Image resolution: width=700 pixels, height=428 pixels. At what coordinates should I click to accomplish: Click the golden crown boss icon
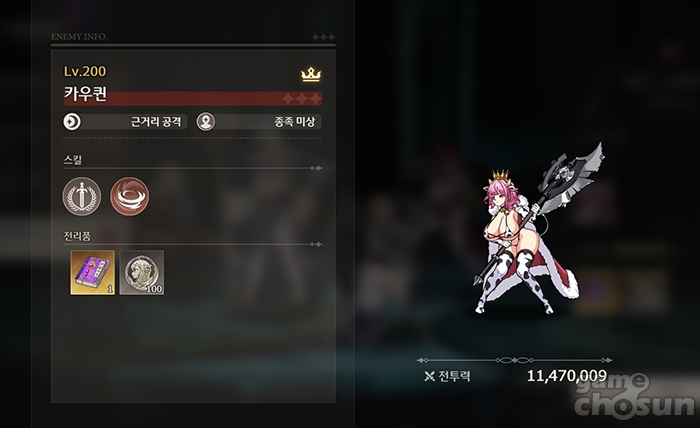311,74
